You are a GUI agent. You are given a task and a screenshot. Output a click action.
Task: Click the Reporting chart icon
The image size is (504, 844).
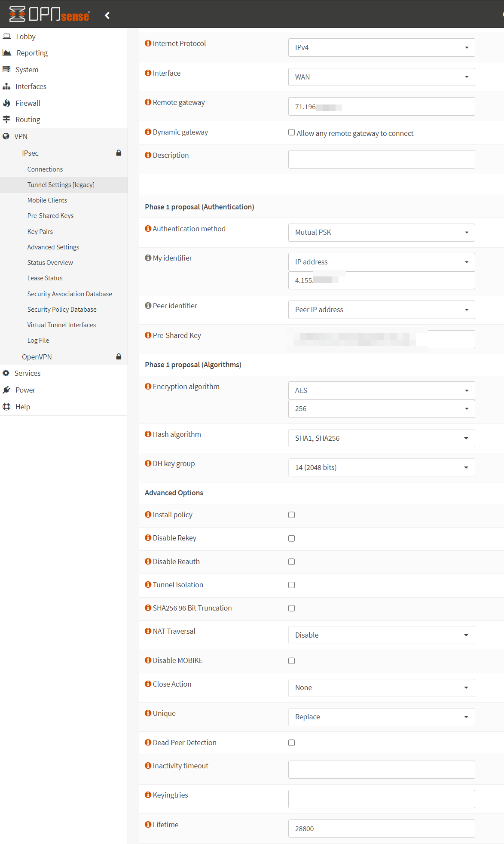click(7, 53)
